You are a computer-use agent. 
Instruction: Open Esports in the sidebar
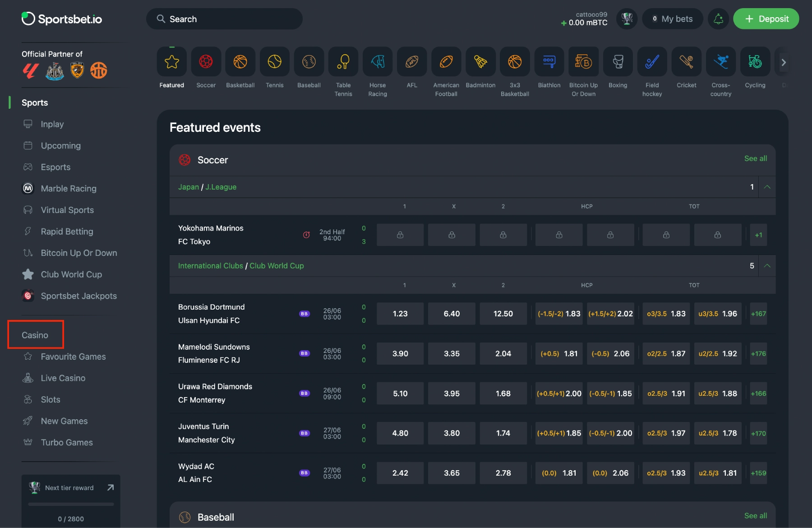tap(55, 167)
